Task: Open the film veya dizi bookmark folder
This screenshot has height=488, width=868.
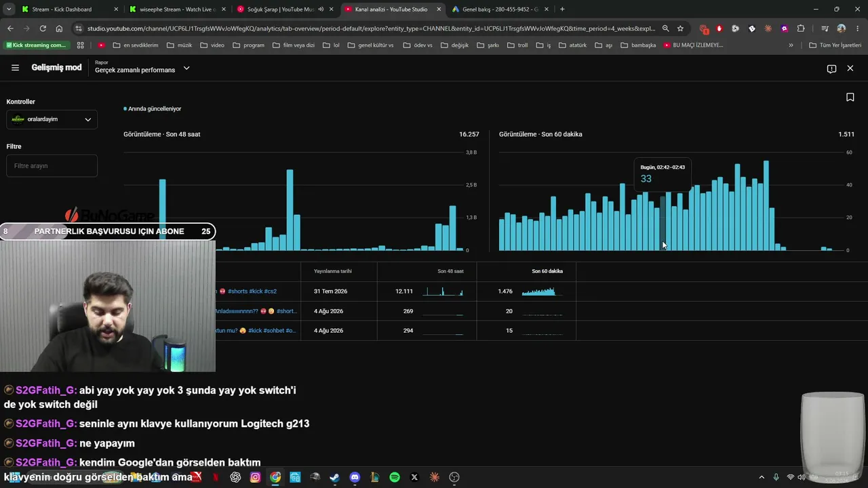Action: [x=293, y=45]
